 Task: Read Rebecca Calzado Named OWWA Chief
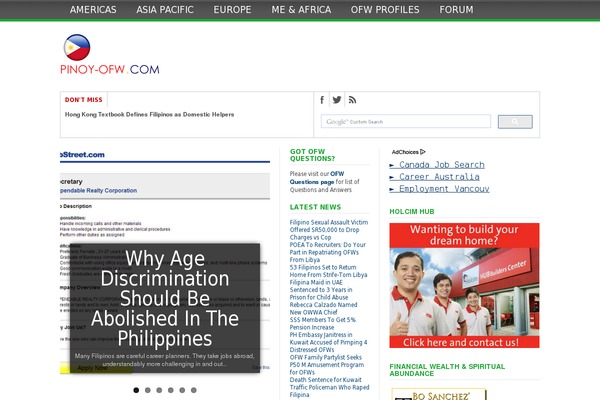click(x=323, y=309)
